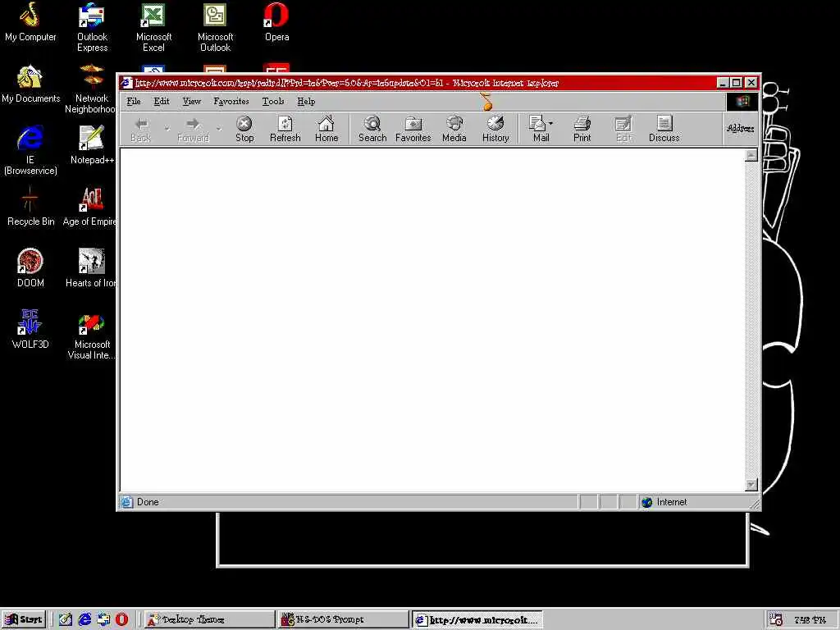Click the Back toolbar button
Screen dimensions: 840x630
(x=141, y=130)
